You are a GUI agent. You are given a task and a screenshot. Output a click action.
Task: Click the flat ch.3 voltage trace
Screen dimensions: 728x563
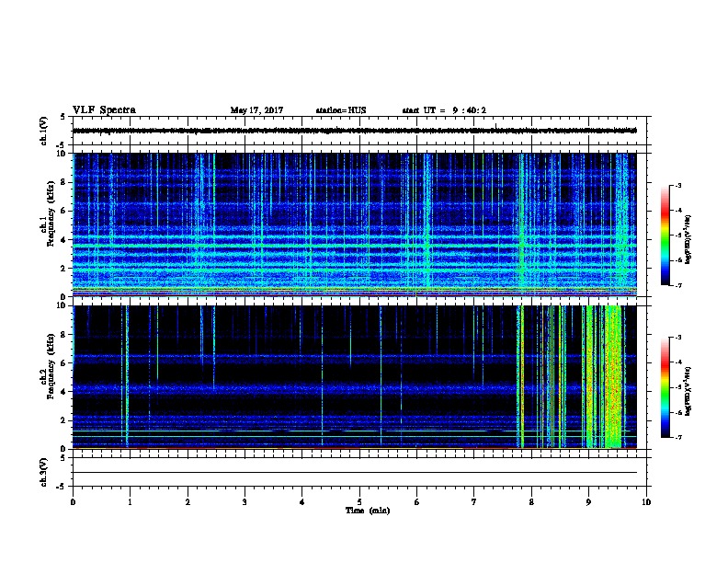pos(355,473)
